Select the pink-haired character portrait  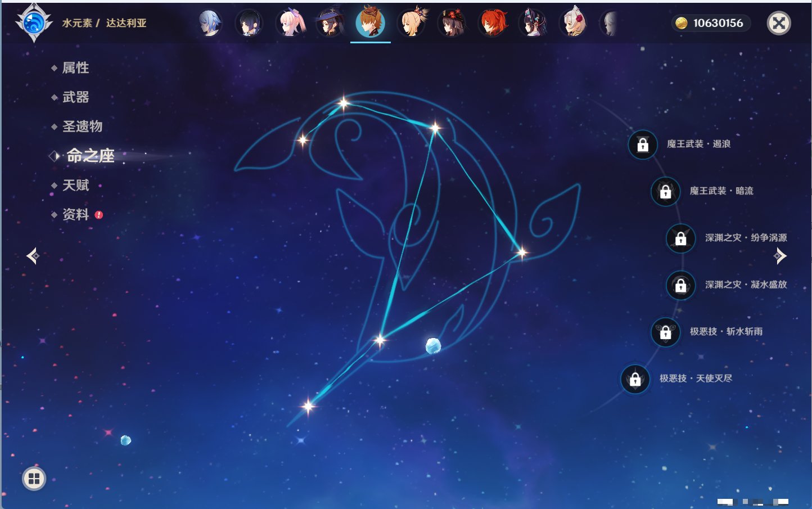coord(290,24)
